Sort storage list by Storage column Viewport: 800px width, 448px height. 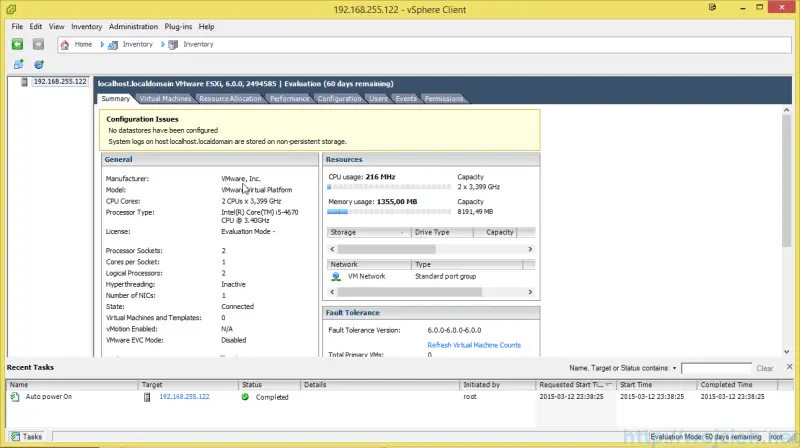click(x=369, y=232)
